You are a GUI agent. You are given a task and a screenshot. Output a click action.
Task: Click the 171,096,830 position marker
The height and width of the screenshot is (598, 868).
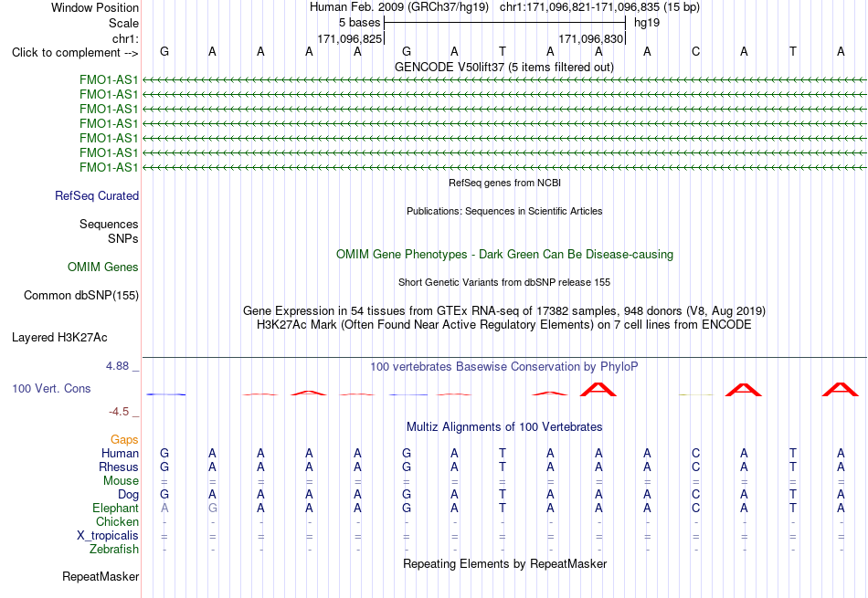coord(591,38)
